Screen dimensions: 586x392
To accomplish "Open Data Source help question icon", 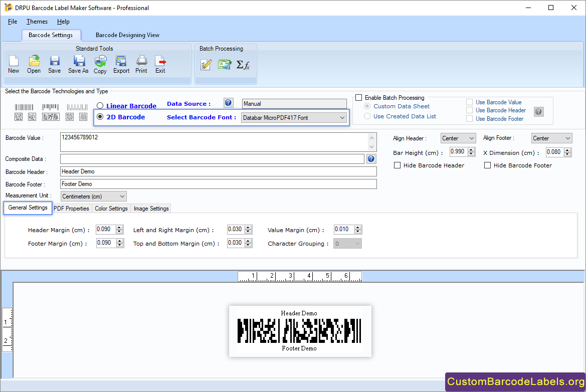I will pos(229,103).
